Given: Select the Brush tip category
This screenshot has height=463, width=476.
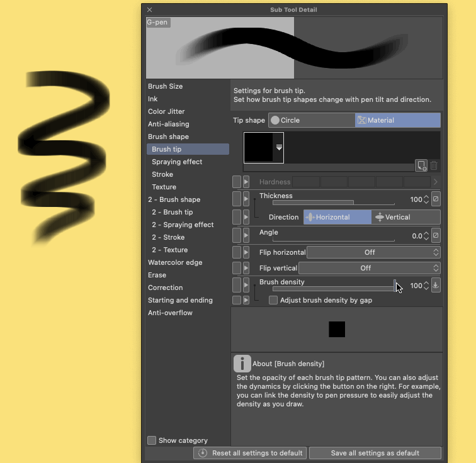Looking at the screenshot, I should (188, 149).
